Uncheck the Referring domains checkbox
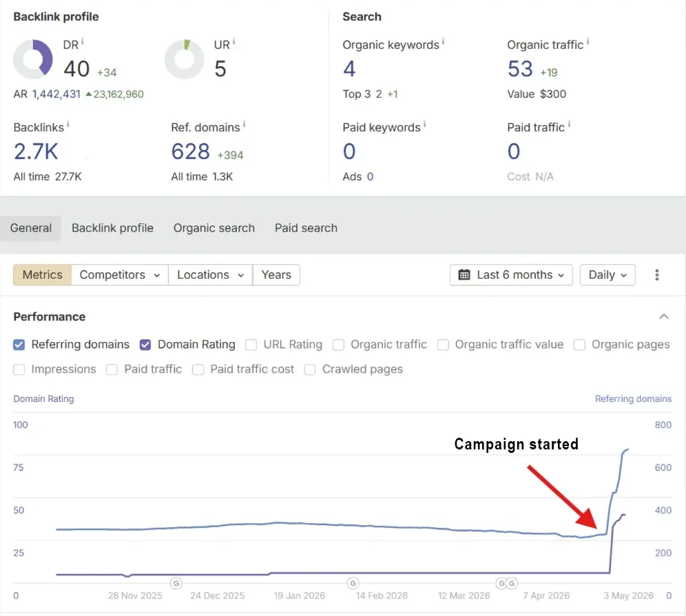Viewport: 686px width, 616px height. click(x=19, y=345)
